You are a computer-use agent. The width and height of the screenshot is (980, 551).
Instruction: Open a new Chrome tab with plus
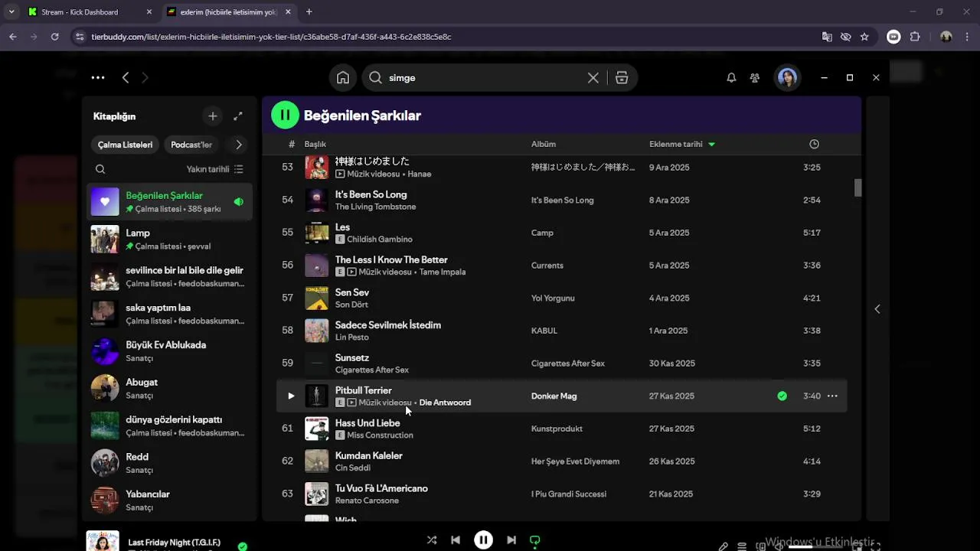pyautogui.click(x=309, y=12)
